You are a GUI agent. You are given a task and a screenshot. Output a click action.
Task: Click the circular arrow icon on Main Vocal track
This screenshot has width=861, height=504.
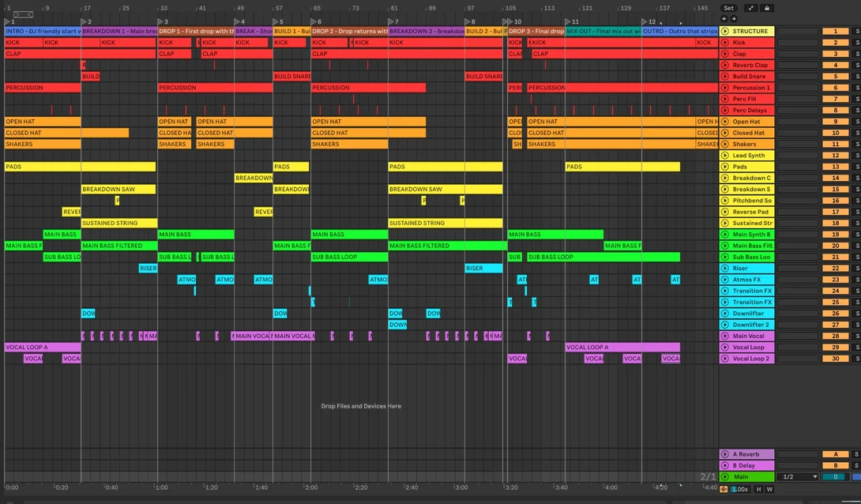[x=725, y=336]
